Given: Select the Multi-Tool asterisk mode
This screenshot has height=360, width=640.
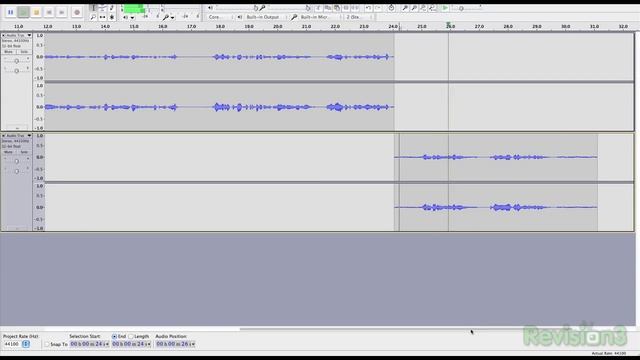Looking at the screenshot, I should tap(112, 17).
